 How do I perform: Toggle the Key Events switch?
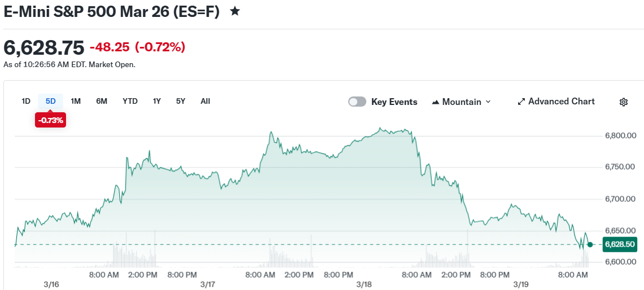click(357, 102)
